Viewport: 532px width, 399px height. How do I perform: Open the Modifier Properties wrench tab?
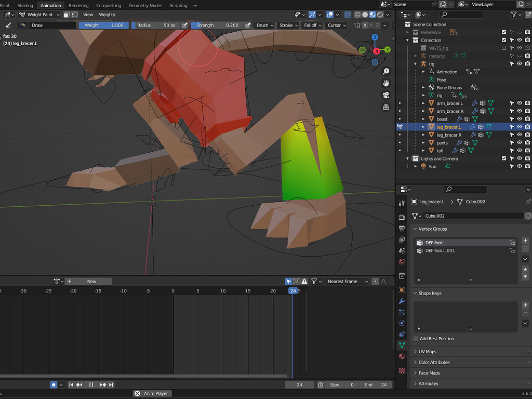(402, 301)
